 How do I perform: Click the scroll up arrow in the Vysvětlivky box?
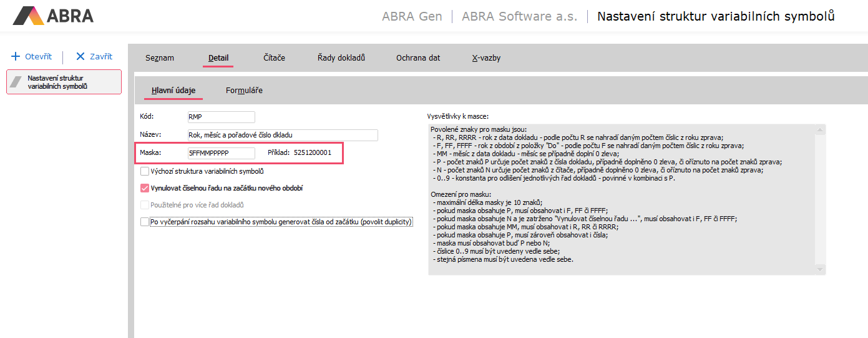click(821, 129)
